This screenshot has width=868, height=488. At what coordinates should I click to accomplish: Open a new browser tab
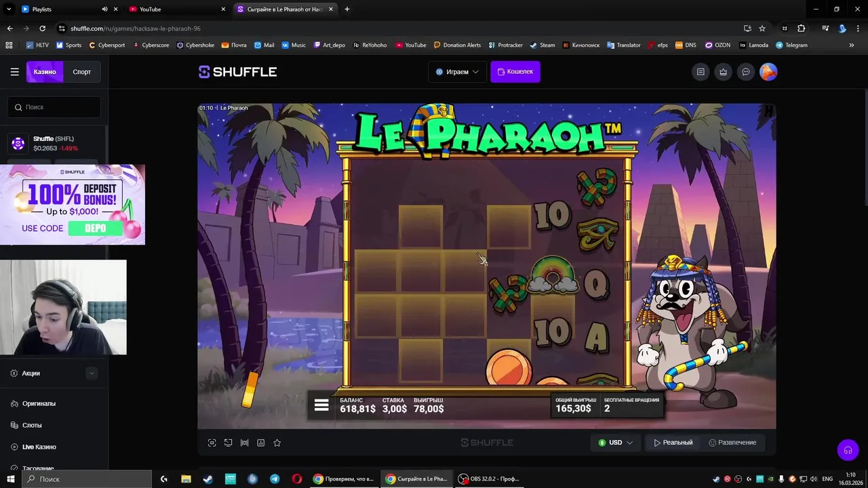(x=347, y=9)
